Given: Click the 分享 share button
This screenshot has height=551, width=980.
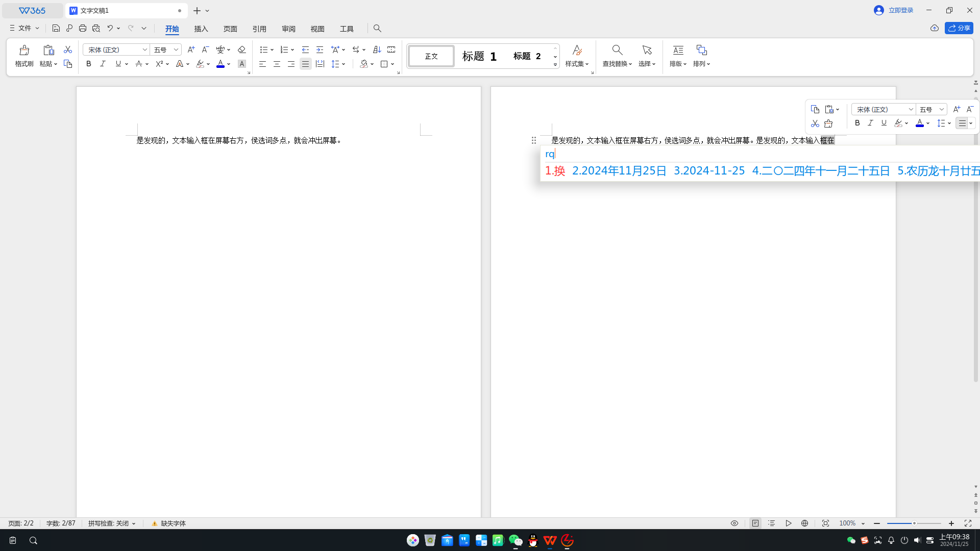Looking at the screenshot, I should pyautogui.click(x=959, y=28).
